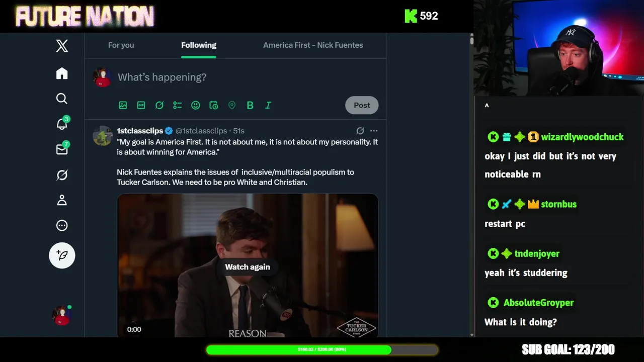
Task: Click Watch again on the video
Action: pos(248,267)
